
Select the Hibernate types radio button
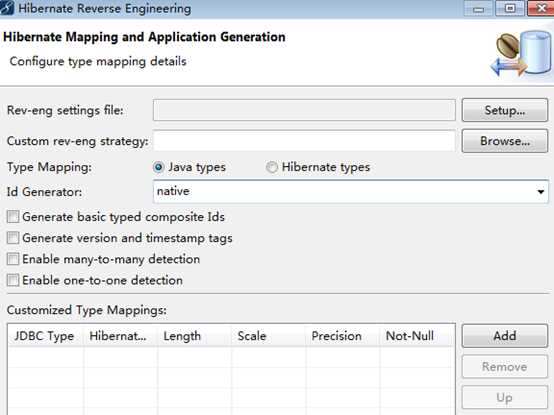(272, 167)
